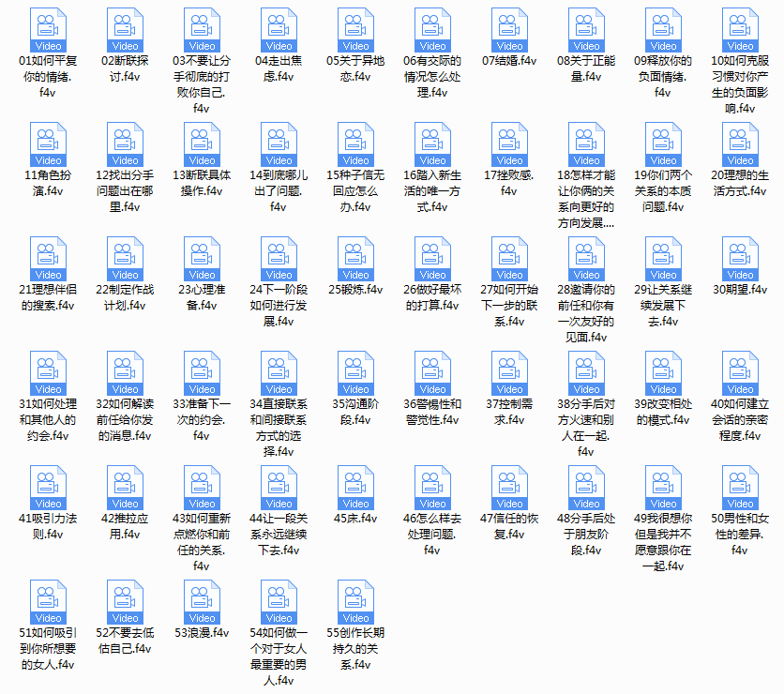The width and height of the screenshot is (784, 694).
Task: Click the 25锻炼.f4v video icon
Action: coord(355,259)
